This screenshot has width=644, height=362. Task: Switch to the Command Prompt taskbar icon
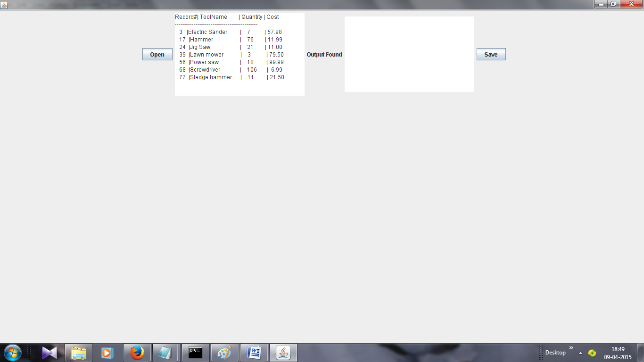pyautogui.click(x=195, y=353)
